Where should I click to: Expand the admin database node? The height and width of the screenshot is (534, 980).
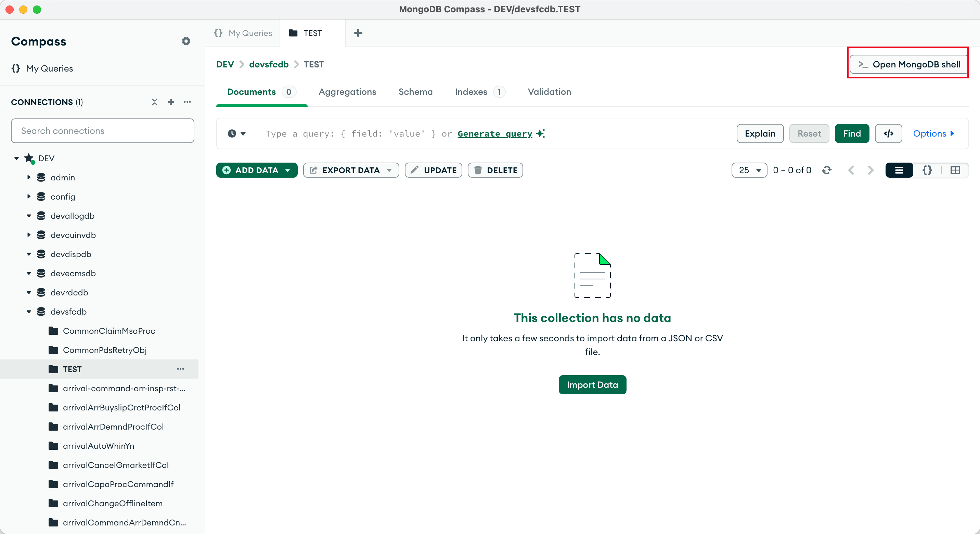[x=29, y=177]
